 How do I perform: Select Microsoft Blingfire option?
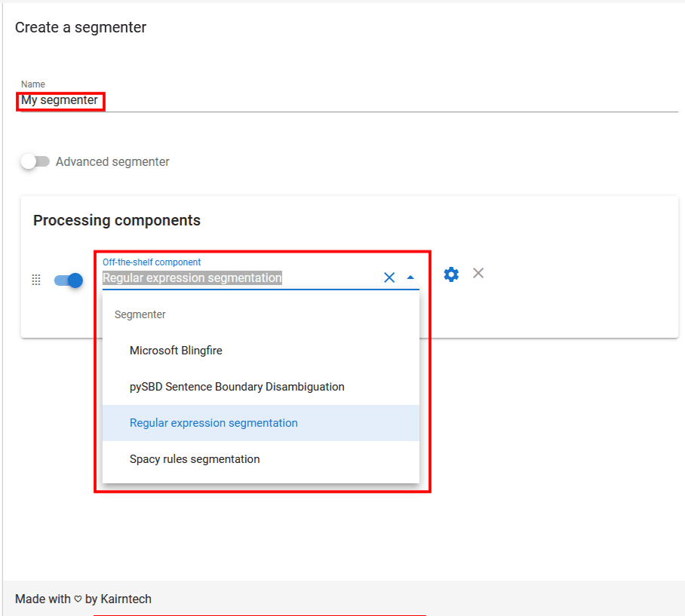tap(176, 351)
